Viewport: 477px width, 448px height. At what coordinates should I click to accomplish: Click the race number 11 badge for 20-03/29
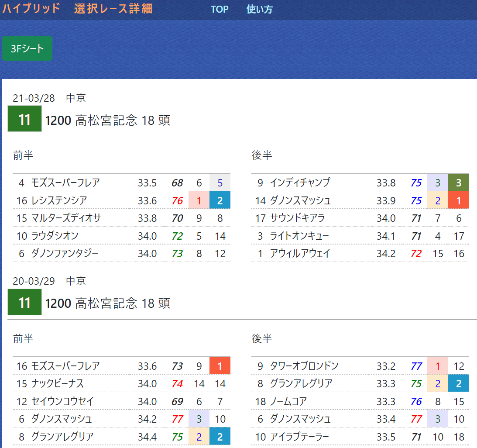[x=24, y=302]
